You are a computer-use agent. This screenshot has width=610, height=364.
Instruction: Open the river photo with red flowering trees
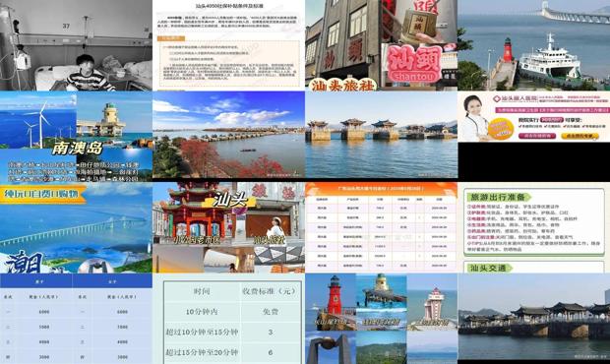tap(228, 135)
